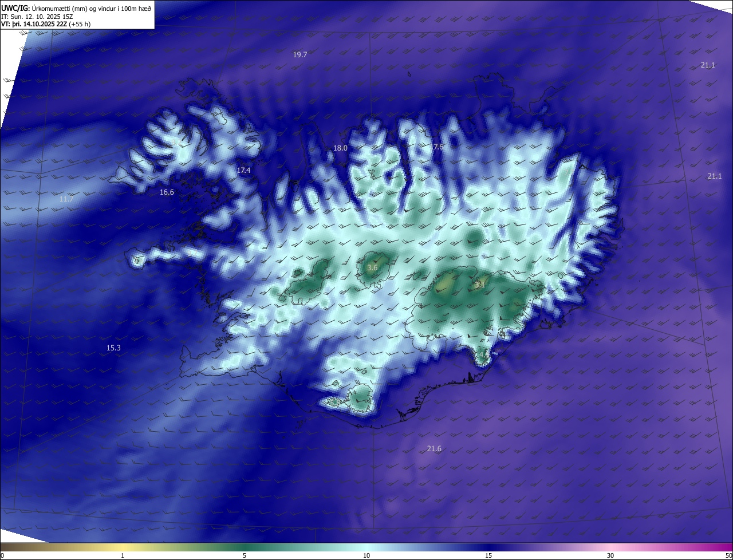733x560 pixels.
Task: Click the 3.6 value label over the glacier
Action: tap(372, 267)
